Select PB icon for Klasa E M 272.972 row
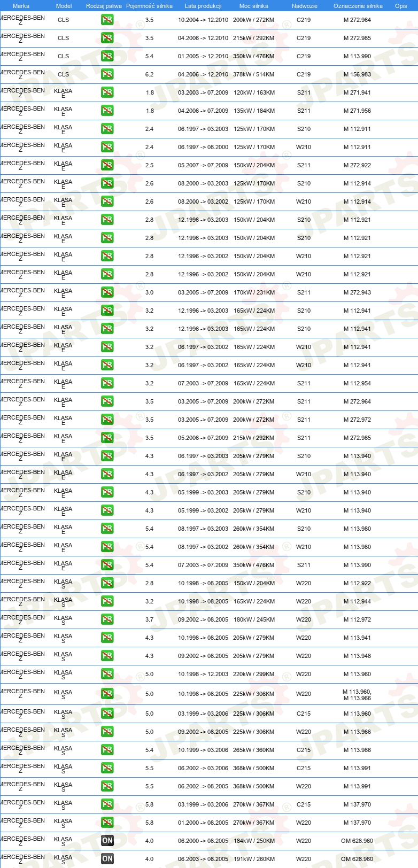The width and height of the screenshot is (418, 868). [107, 420]
